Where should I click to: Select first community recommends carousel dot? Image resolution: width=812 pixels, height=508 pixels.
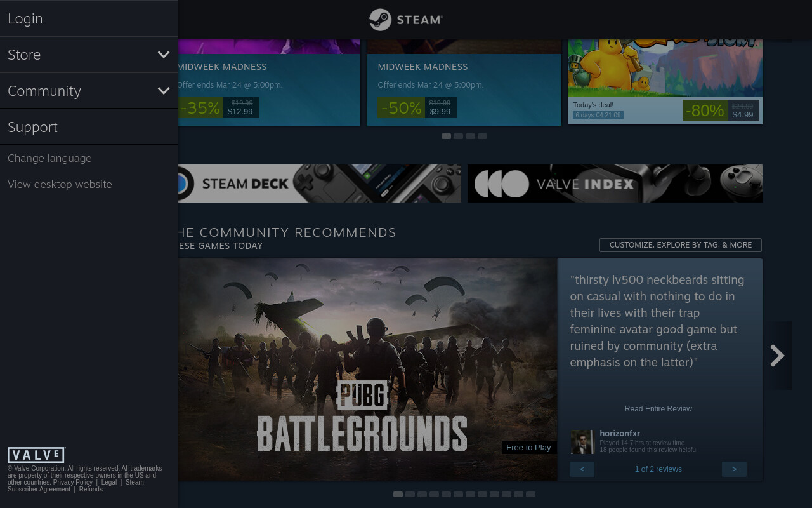tap(398, 494)
